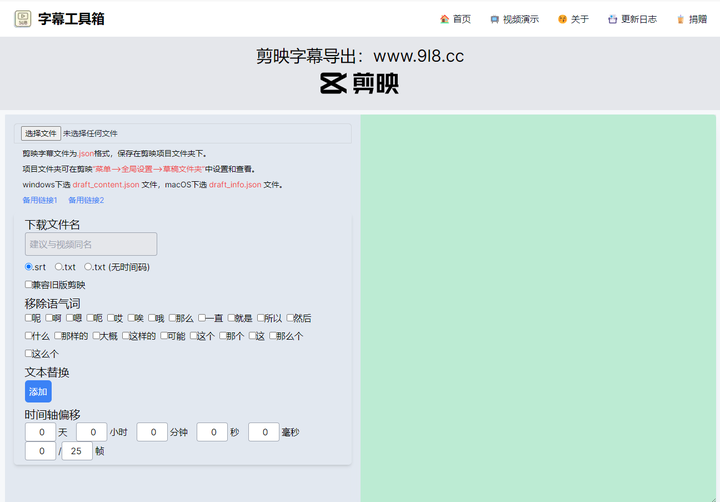
Task: Select the .txt (无时间码) radio button
Action: click(88, 266)
